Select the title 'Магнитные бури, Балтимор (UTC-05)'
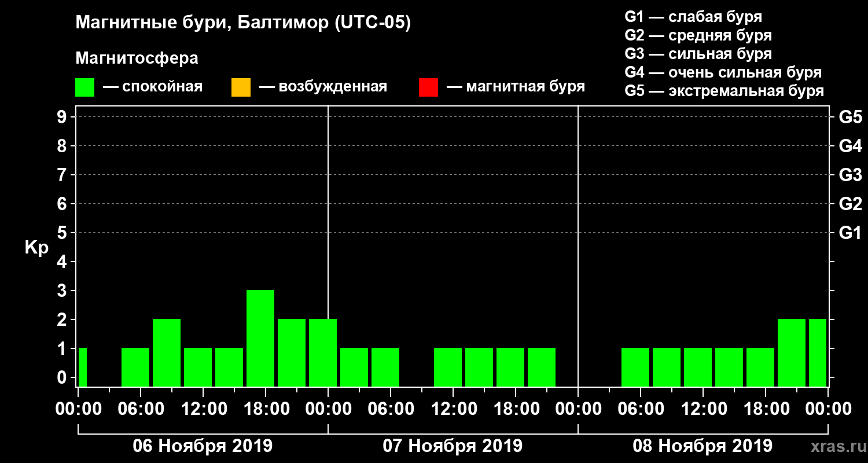Image resolution: width=868 pixels, height=463 pixels. coord(243,23)
